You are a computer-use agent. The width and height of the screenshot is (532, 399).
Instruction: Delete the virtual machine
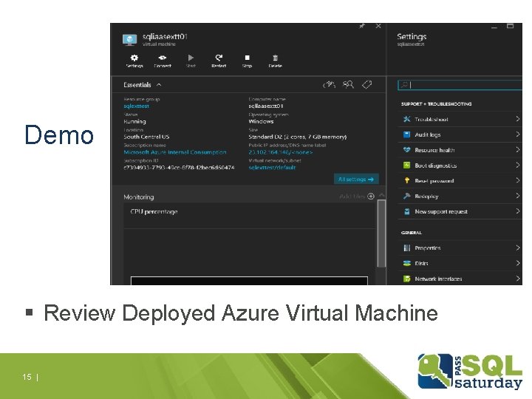[275, 61]
